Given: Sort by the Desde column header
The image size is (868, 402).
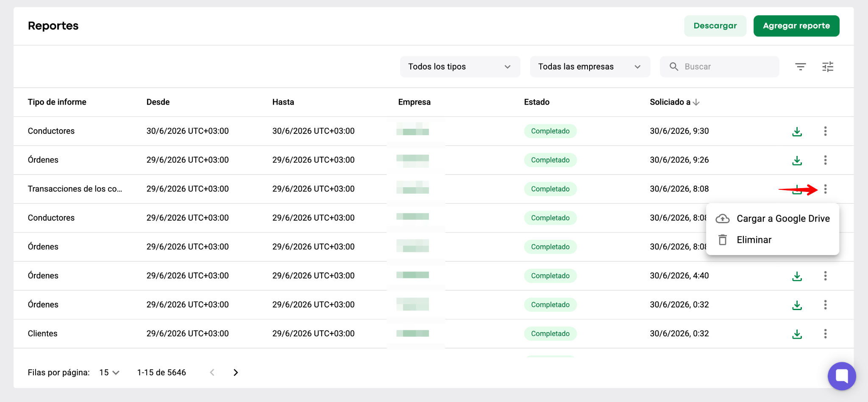Looking at the screenshot, I should (x=158, y=102).
